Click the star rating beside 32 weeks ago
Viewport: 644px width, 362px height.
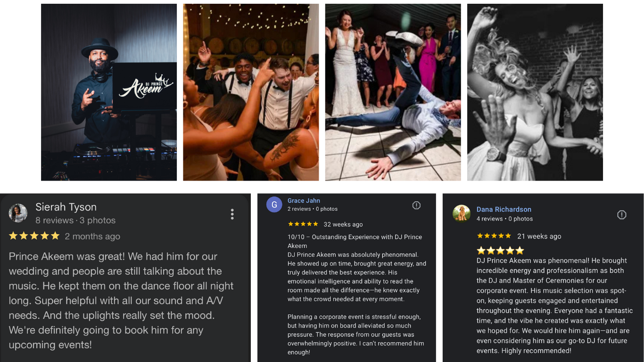[x=303, y=224]
